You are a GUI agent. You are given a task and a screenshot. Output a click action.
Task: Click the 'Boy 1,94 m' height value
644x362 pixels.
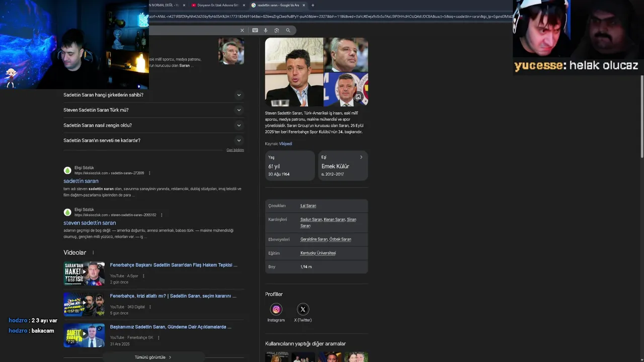[x=306, y=266]
